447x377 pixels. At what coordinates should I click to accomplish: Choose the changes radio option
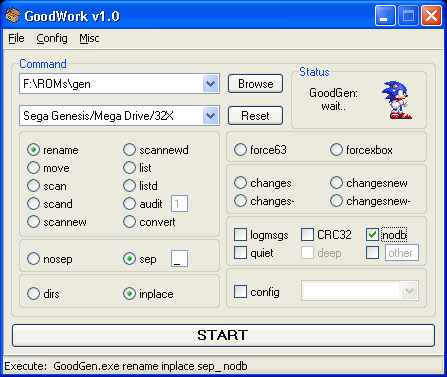[x=240, y=183]
